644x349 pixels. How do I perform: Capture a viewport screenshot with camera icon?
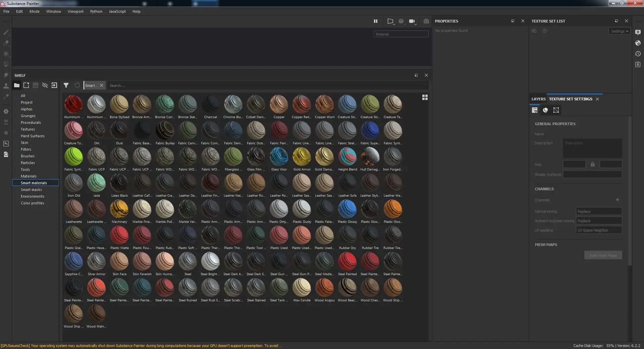[426, 21]
